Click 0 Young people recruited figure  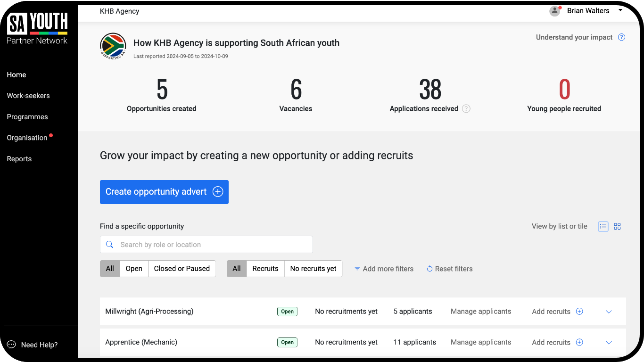[x=564, y=90]
